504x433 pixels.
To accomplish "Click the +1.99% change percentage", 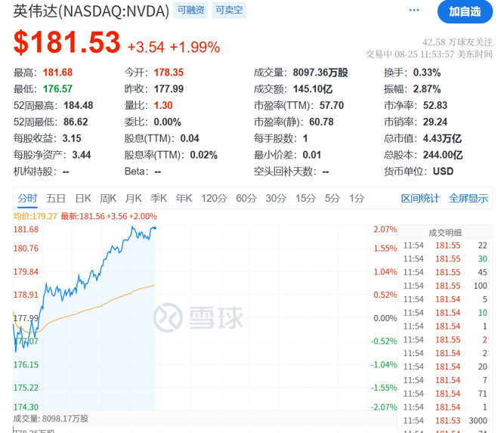I will click(x=195, y=48).
